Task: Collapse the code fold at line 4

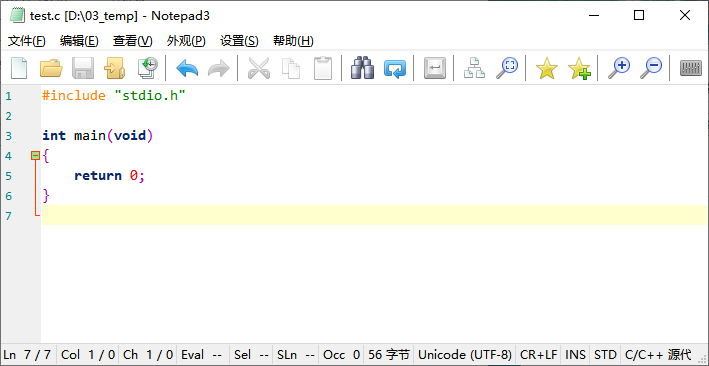Action: pos(35,156)
